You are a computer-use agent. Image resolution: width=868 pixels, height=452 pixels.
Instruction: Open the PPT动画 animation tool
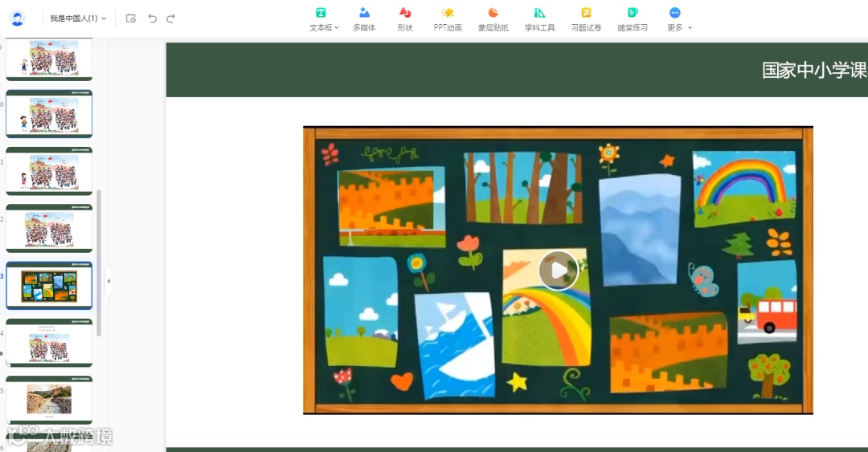(x=448, y=19)
